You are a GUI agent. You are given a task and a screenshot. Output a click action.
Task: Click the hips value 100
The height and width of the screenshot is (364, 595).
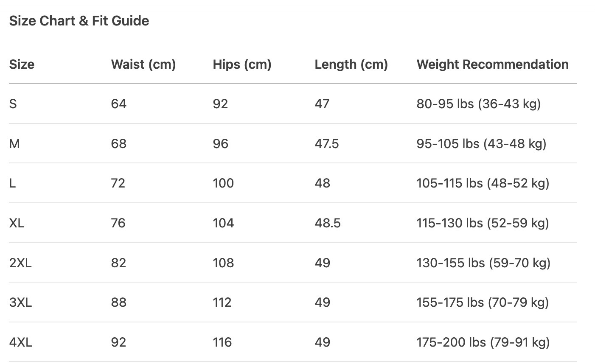click(x=223, y=183)
